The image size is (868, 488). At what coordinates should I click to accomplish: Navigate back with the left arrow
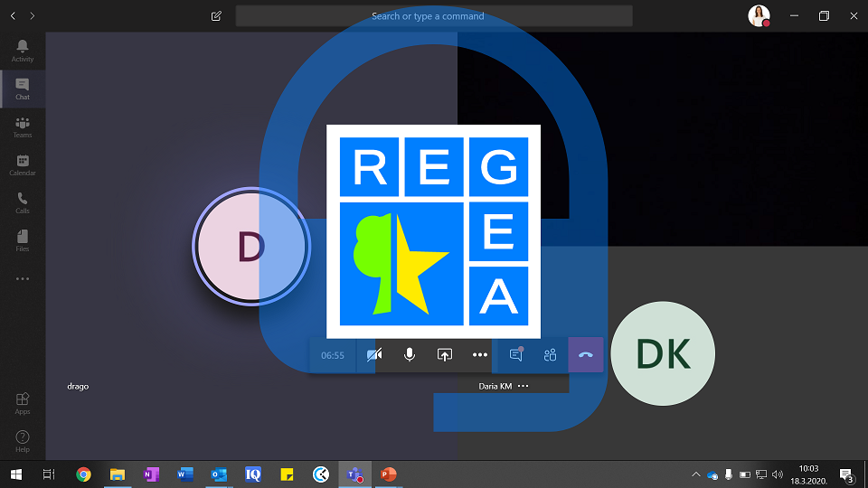pyautogui.click(x=13, y=16)
